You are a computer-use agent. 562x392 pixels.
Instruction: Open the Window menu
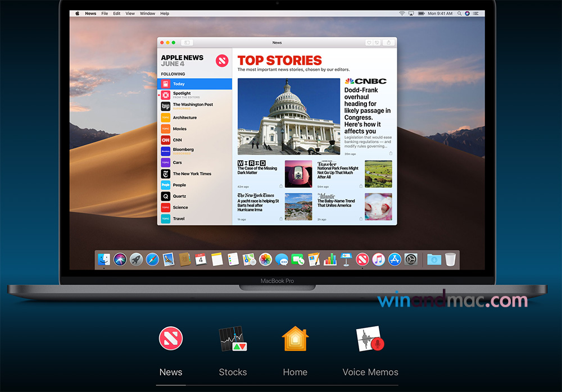(147, 13)
